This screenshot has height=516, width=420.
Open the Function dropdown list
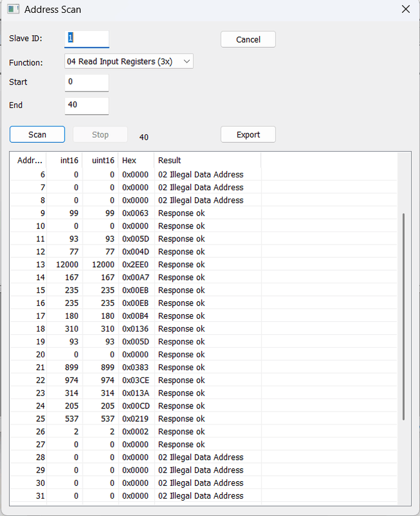pos(129,61)
